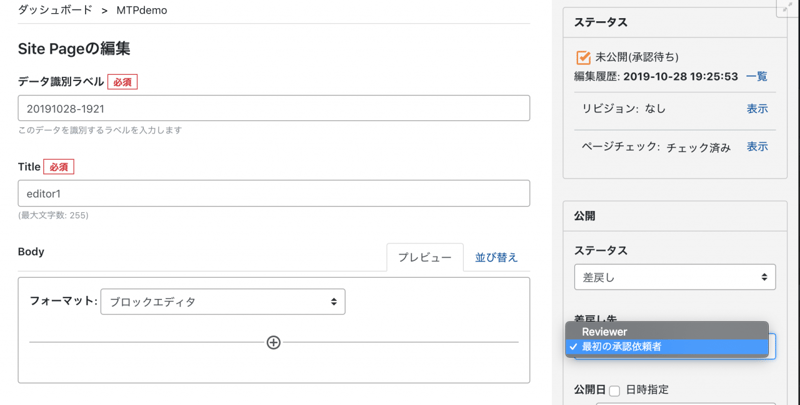
Task: Open the 一覧 edit history link
Action: click(757, 76)
